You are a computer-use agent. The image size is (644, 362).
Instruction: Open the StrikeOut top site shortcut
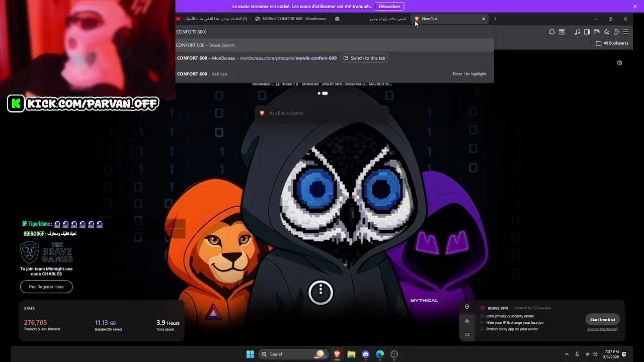(310, 84)
